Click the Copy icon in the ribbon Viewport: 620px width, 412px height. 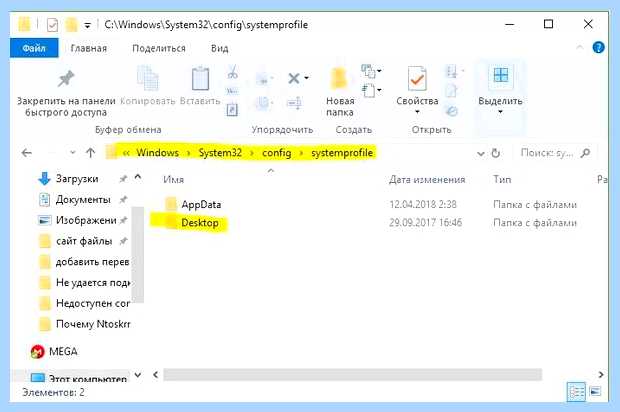point(147,78)
